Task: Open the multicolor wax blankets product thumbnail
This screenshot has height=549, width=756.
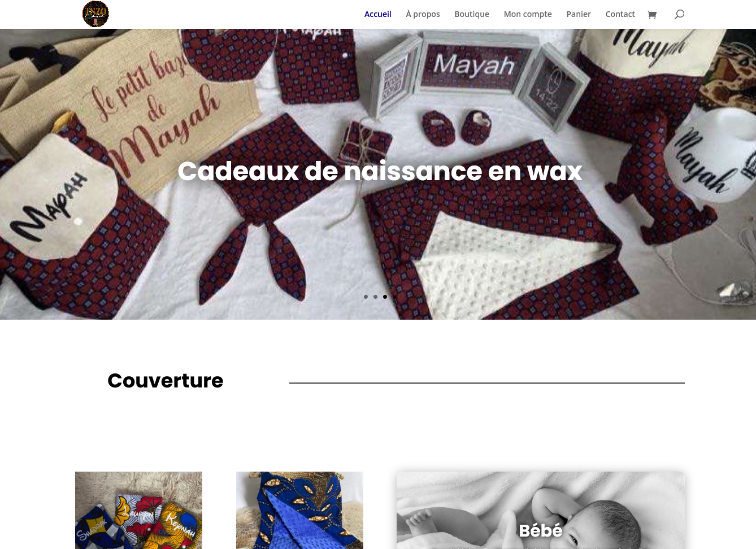Action: click(138, 510)
